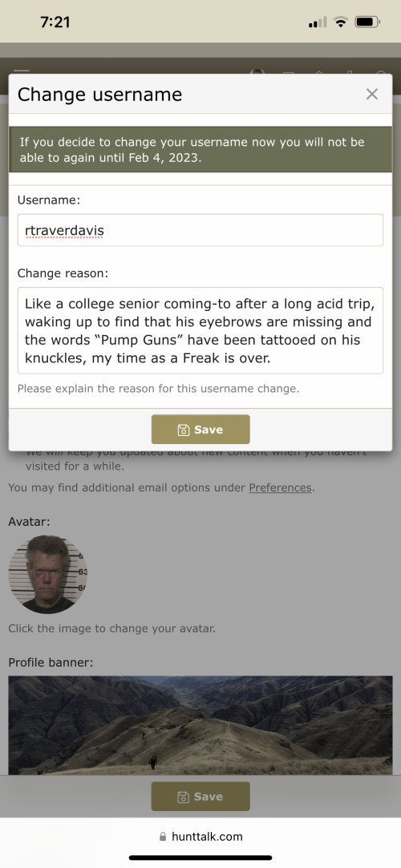Screen dimensions: 401x868
Task: Click 'Click the image to change your avatar' text
Action: pos(112,629)
